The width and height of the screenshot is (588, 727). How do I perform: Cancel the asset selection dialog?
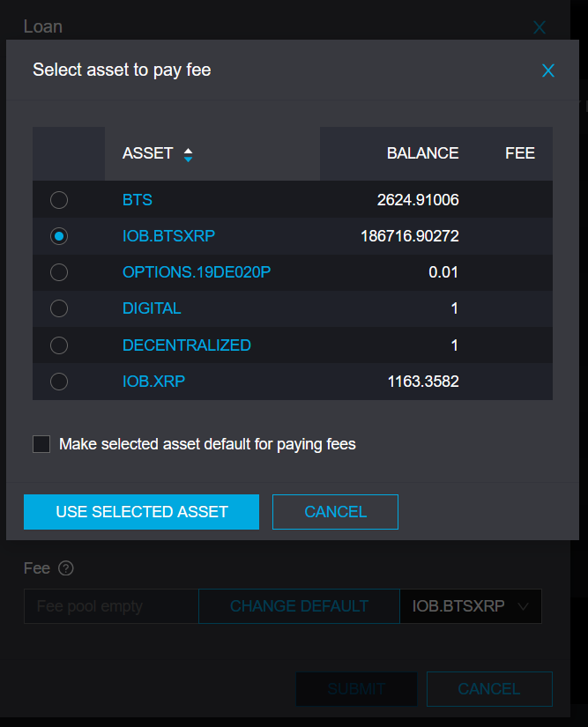(335, 512)
